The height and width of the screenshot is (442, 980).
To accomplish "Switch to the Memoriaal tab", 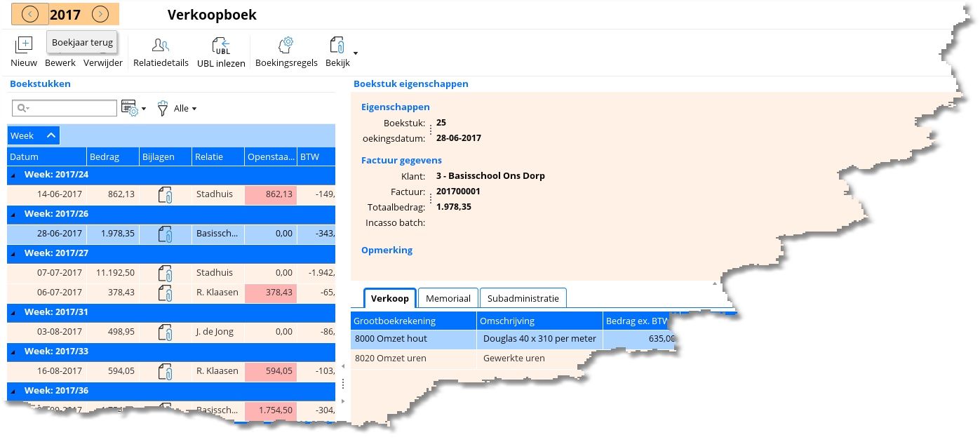I will (448, 298).
